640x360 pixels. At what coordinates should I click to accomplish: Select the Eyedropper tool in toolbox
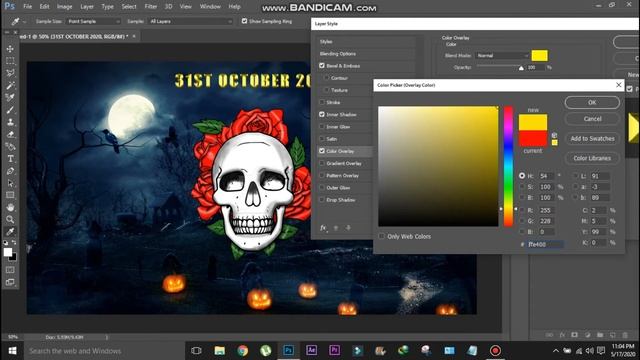[x=10, y=232]
